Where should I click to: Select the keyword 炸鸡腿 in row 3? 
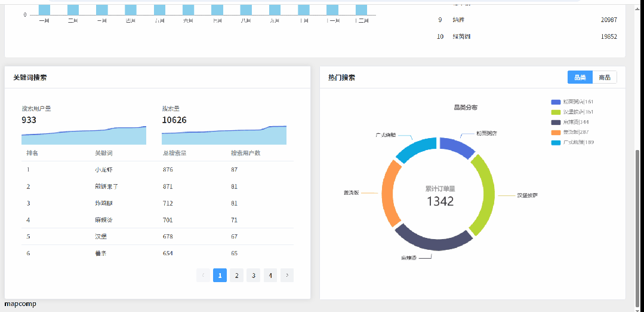point(103,203)
